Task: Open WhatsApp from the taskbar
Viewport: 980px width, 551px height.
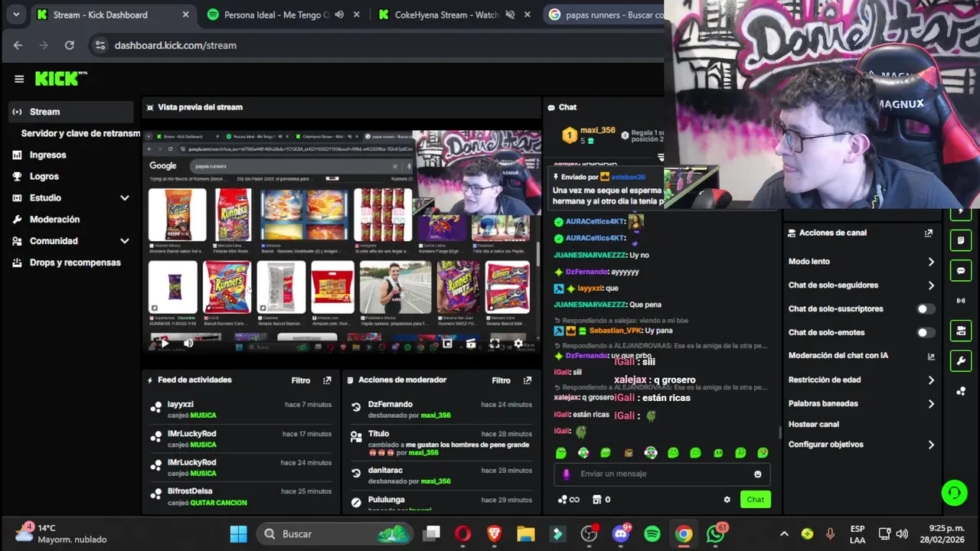Action: point(716,534)
